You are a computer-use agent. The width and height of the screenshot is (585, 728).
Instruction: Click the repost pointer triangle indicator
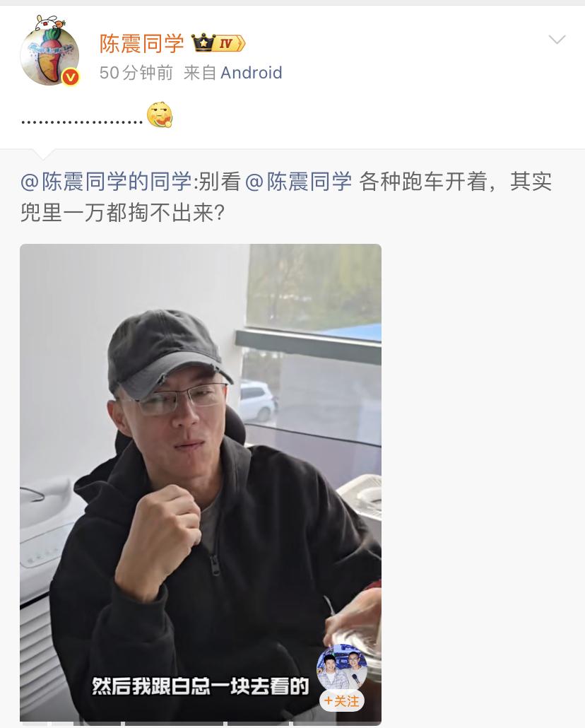click(43, 153)
